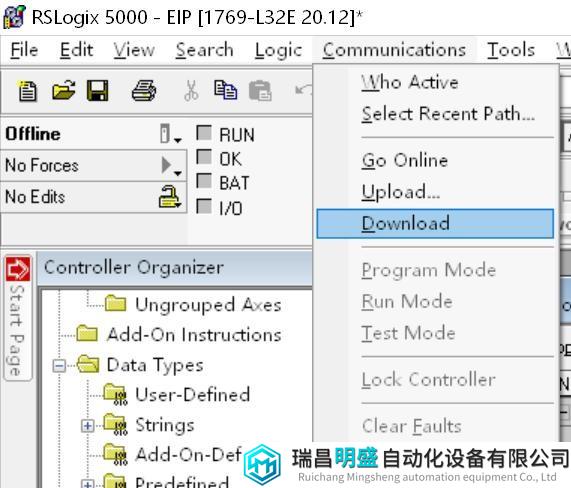Click the Print toolbar icon

(x=144, y=90)
